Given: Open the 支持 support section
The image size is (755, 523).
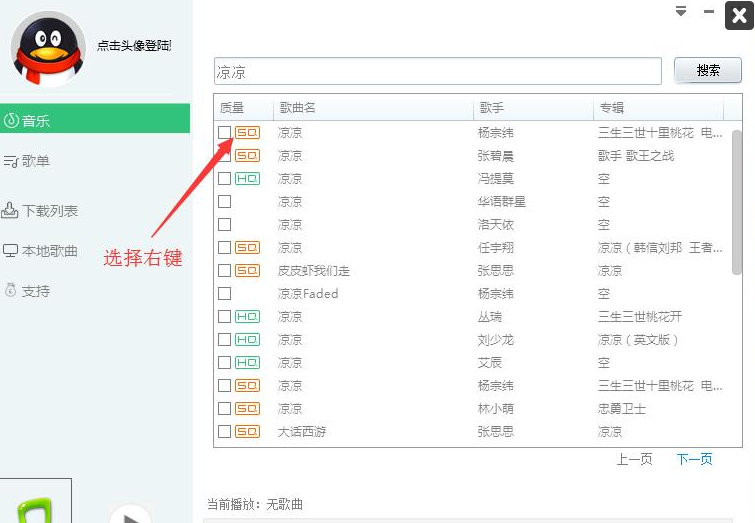Looking at the screenshot, I should pos(27,291).
